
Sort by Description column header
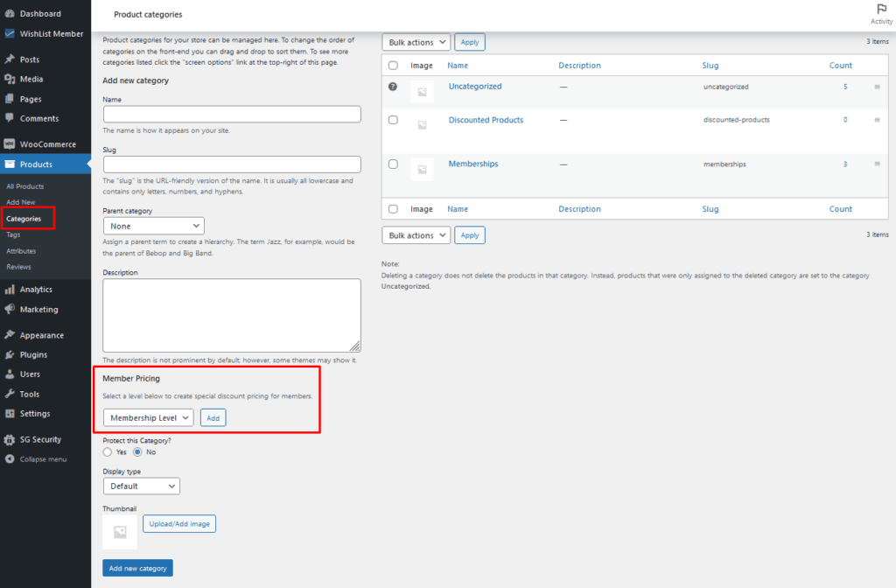point(579,65)
